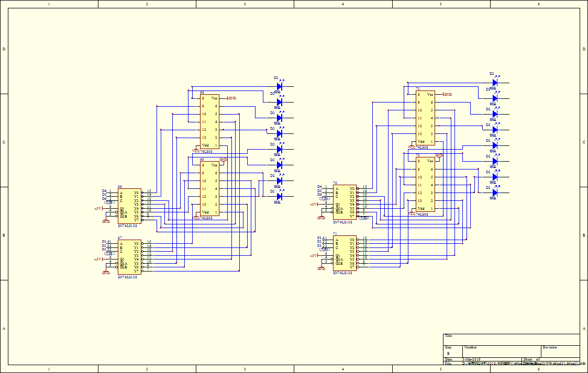Image resolution: width=588 pixels, height=373 pixels.
Task: Select the 74LS08 chip labeled 72
Action: 425,118
